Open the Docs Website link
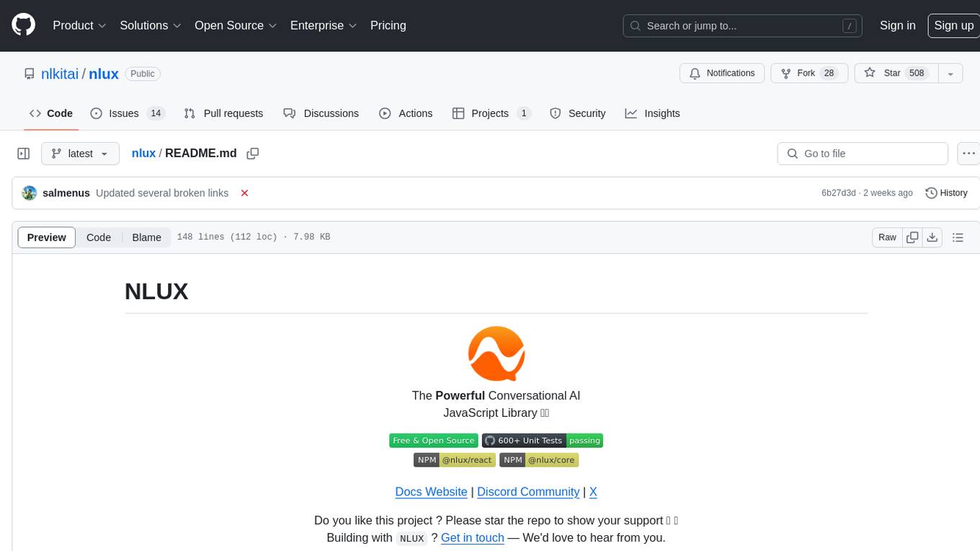This screenshot has width=980, height=551. 431,492
